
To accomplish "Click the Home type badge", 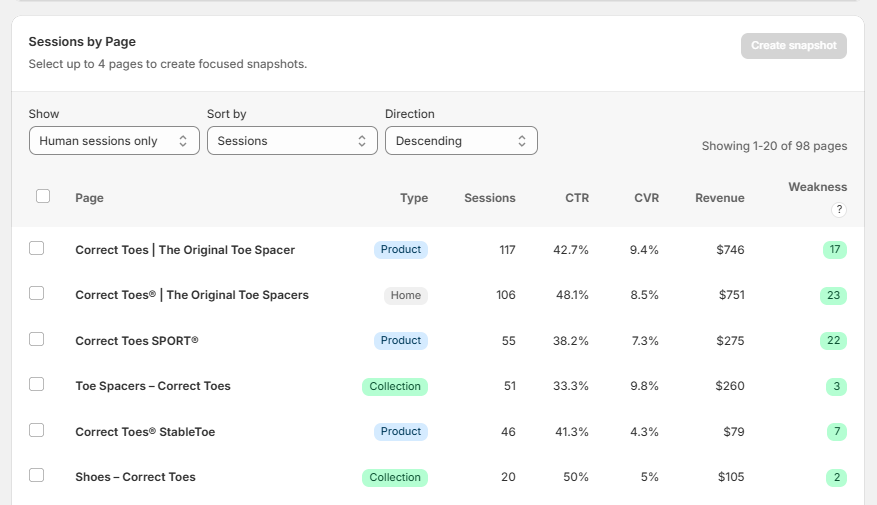I will tap(406, 295).
